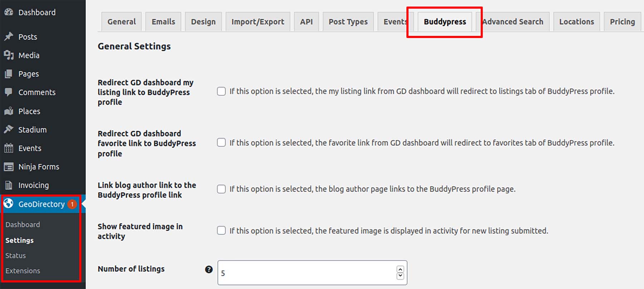Click the Media library icon
The image size is (644, 289).
(x=9, y=55)
